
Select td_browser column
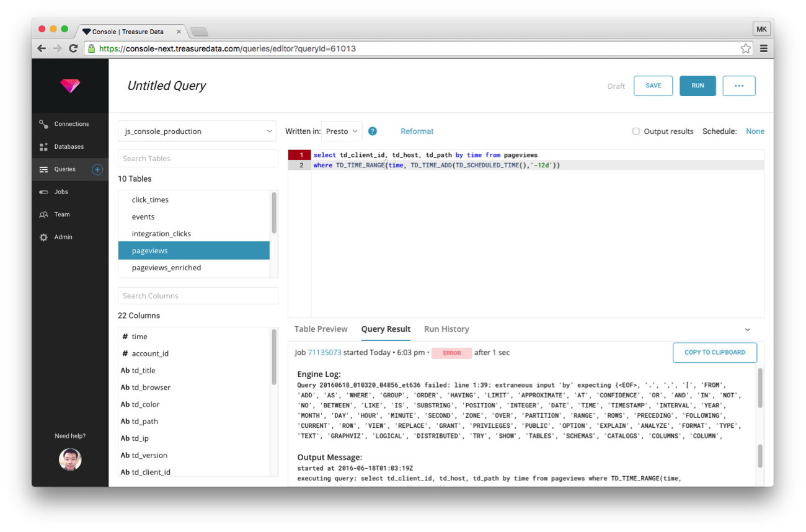193,388
